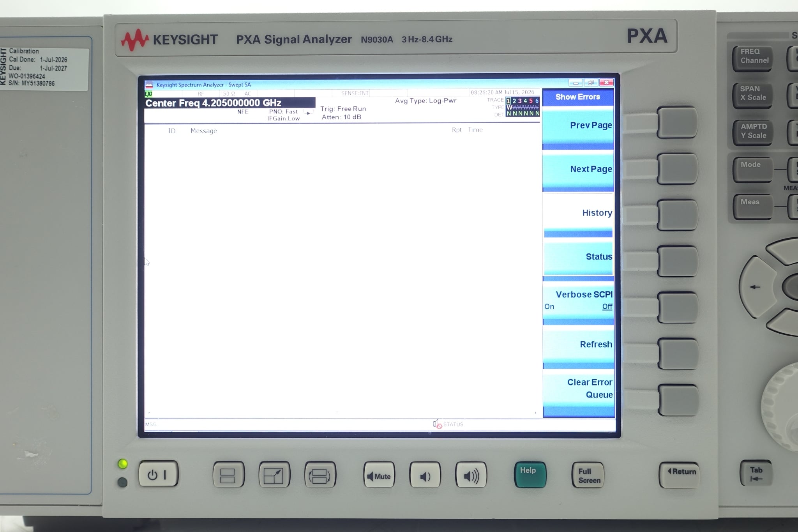Push the Tab key
Screen dimensions: 798x532
coord(756,474)
